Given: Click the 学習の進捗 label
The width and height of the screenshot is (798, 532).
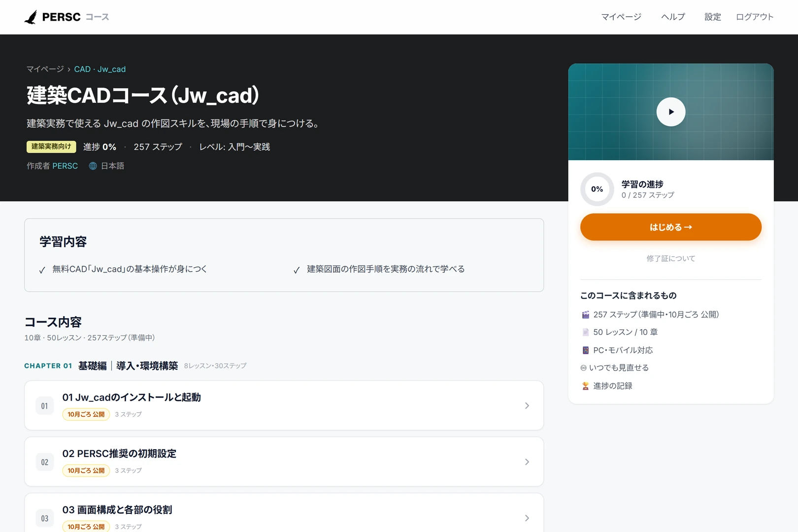Looking at the screenshot, I should [642, 184].
